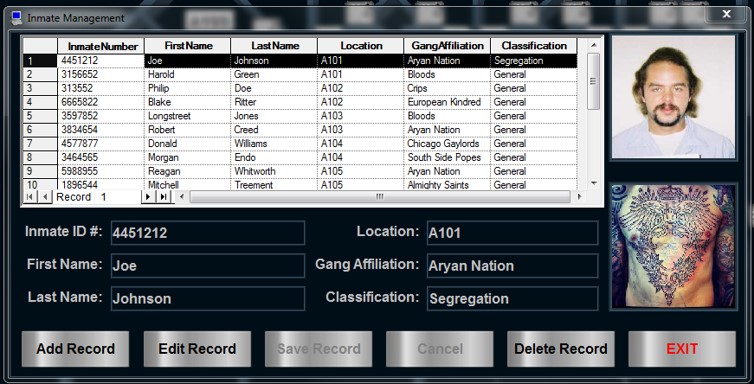Select row 8 header in grid
The width and height of the screenshot is (754, 384).
point(40,158)
